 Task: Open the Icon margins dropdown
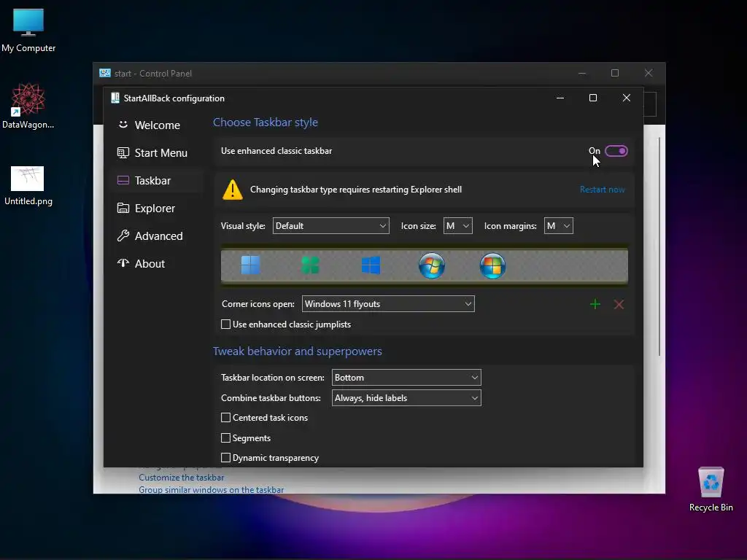tap(558, 226)
